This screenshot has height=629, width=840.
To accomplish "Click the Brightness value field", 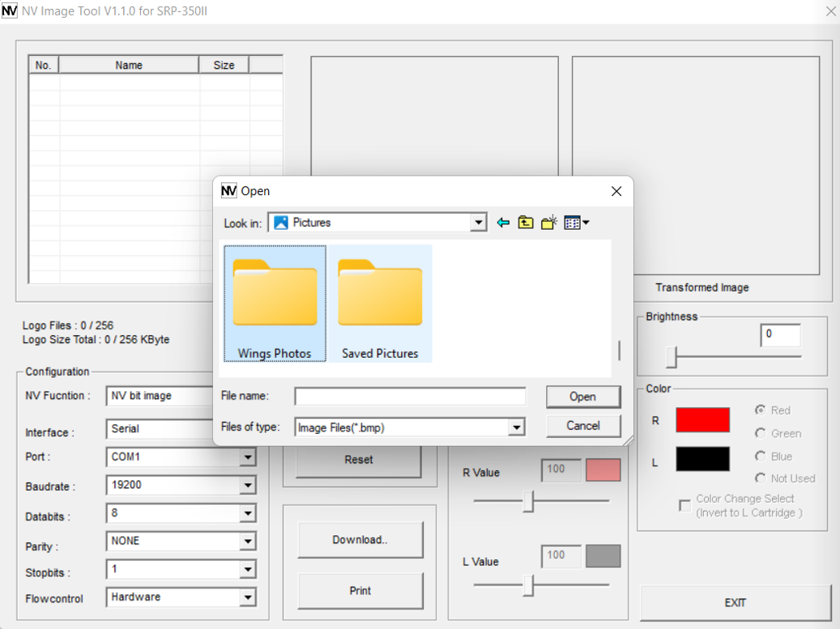I will 781,336.
